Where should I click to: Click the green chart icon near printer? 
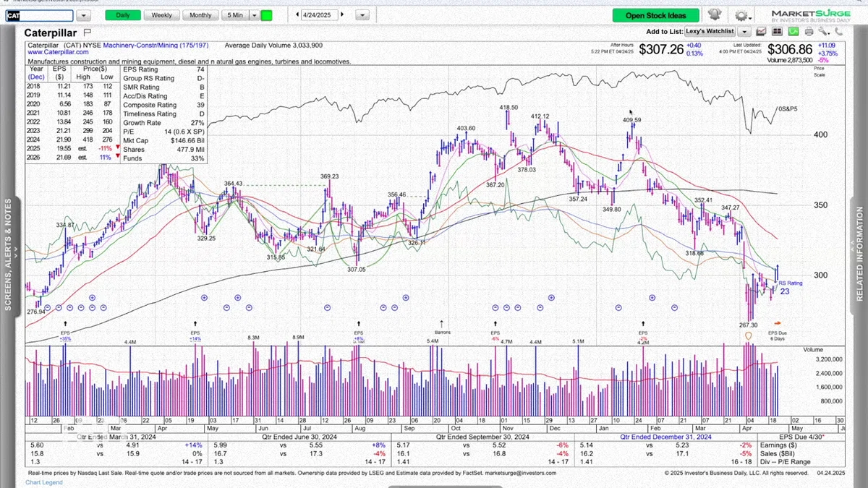coord(793,31)
